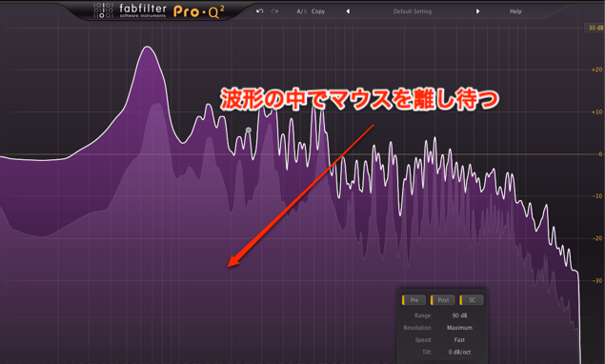The image size is (605, 364).
Task: Change the Tilt value 0 dB/oct
Action: [x=459, y=352]
